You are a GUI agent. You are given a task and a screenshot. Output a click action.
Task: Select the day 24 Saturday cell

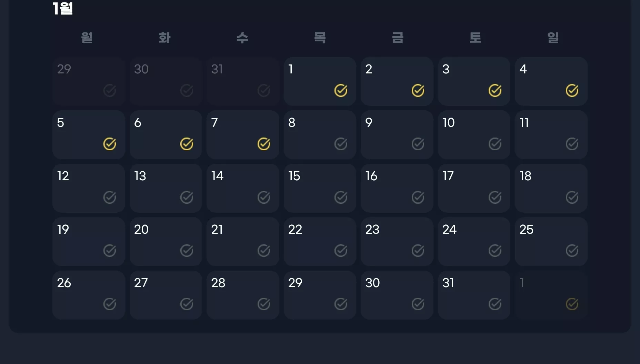tap(474, 242)
